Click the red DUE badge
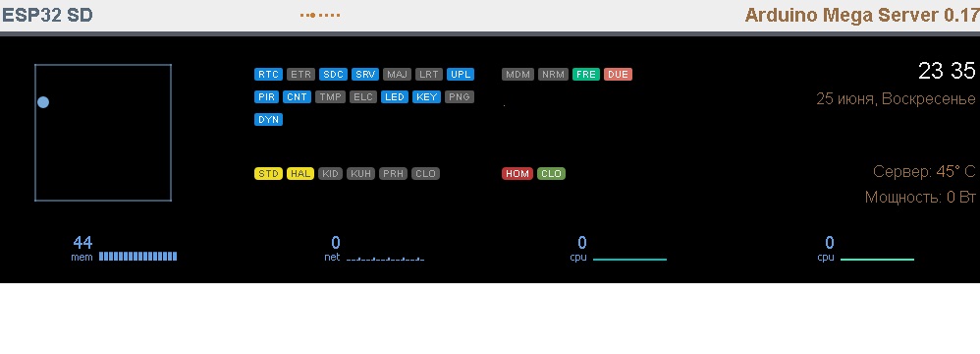Viewport: 980px width, 354px height. coord(618,75)
